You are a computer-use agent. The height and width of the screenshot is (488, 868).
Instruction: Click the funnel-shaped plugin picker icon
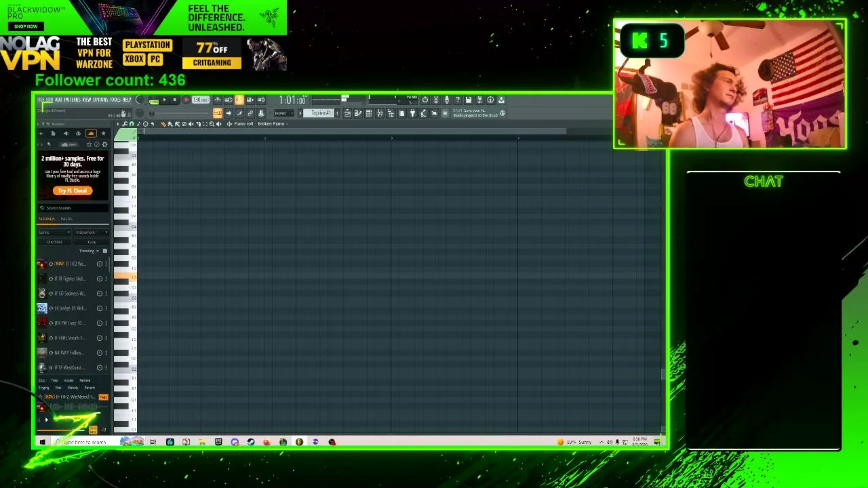click(x=412, y=113)
